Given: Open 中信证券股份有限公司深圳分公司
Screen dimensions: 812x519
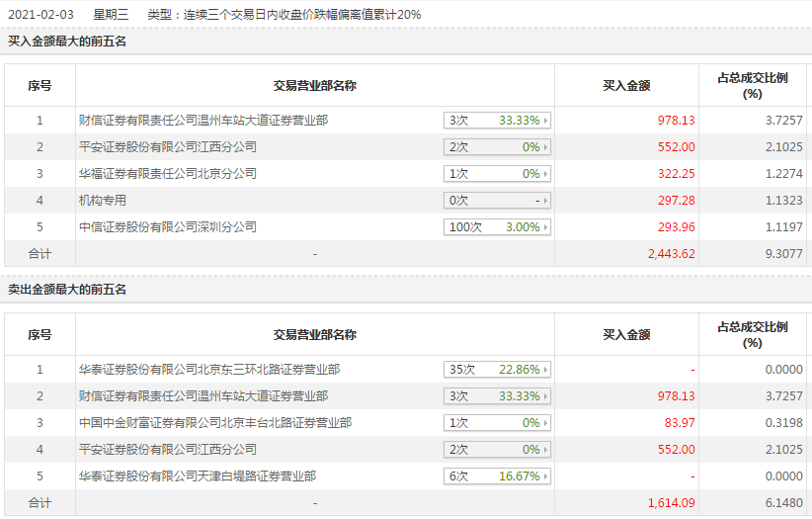Looking at the screenshot, I should 168,227.
